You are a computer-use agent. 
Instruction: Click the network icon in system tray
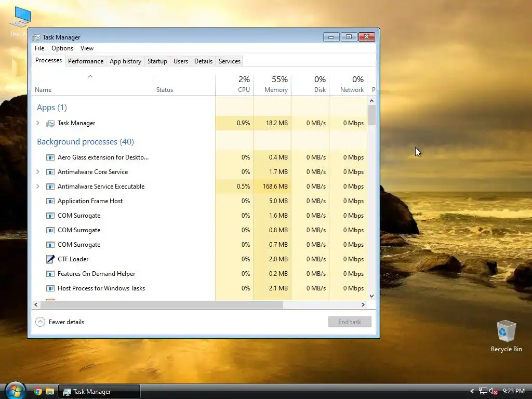click(x=483, y=391)
